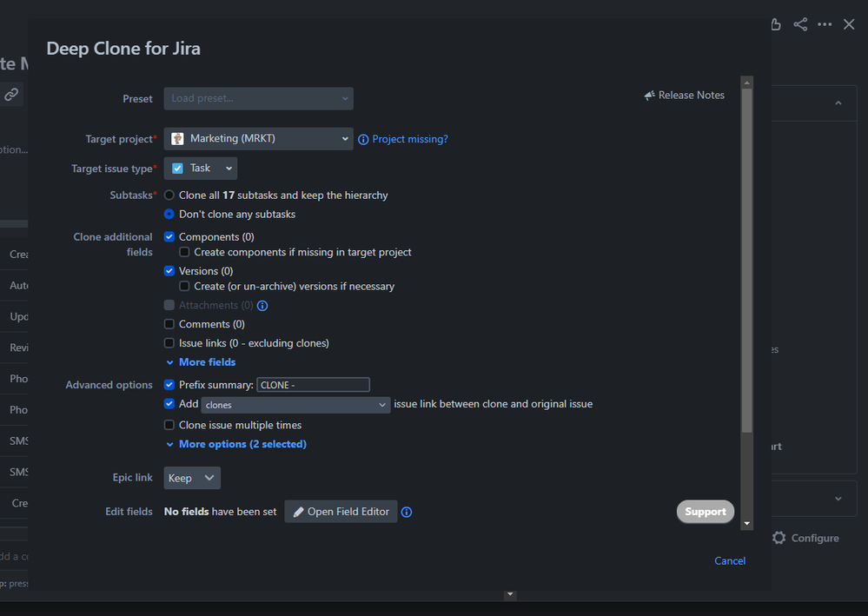Toggle the Prefix summary checkbox
The image size is (868, 616).
tap(169, 384)
